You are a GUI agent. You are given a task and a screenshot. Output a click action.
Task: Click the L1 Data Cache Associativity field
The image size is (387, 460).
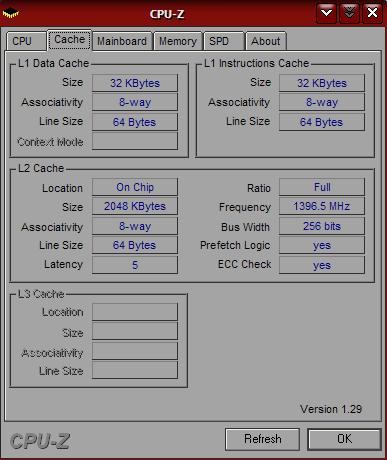[x=135, y=102]
